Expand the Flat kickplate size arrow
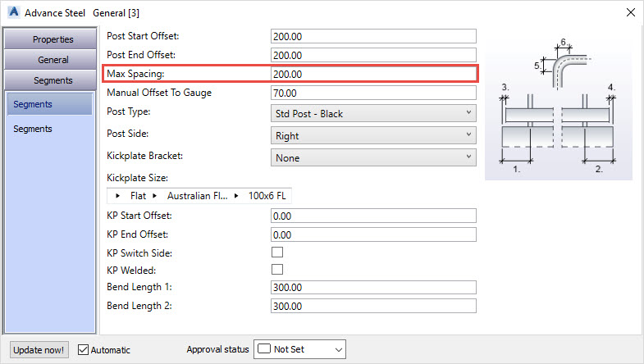The width and height of the screenshot is (644, 364). coord(118,196)
